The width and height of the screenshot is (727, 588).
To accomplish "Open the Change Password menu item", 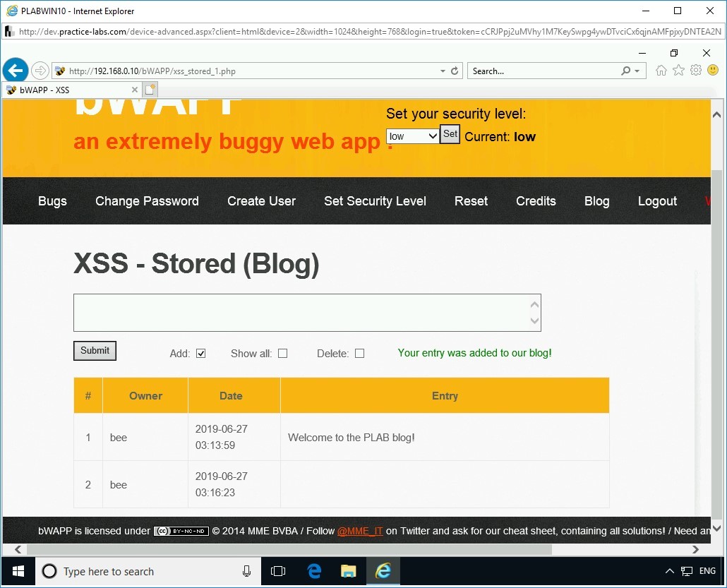I will [x=147, y=201].
